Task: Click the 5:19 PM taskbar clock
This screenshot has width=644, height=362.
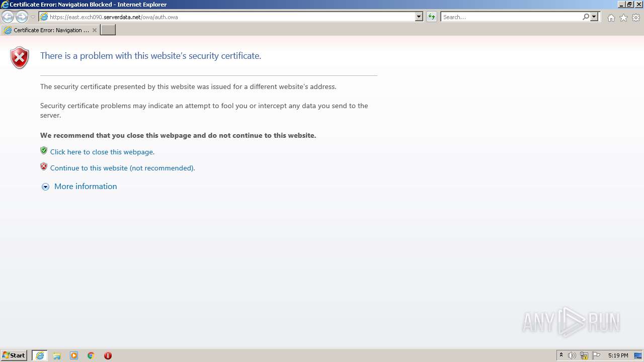Action: 618,355
